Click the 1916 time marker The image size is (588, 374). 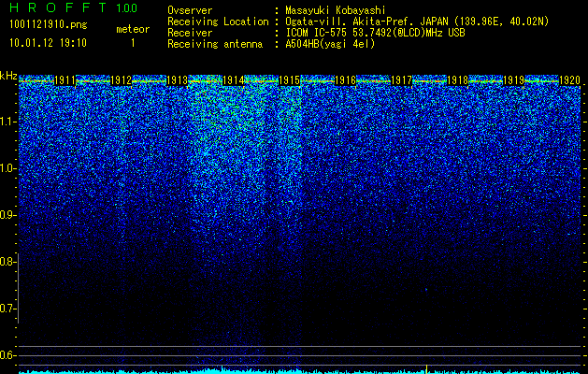345,80
